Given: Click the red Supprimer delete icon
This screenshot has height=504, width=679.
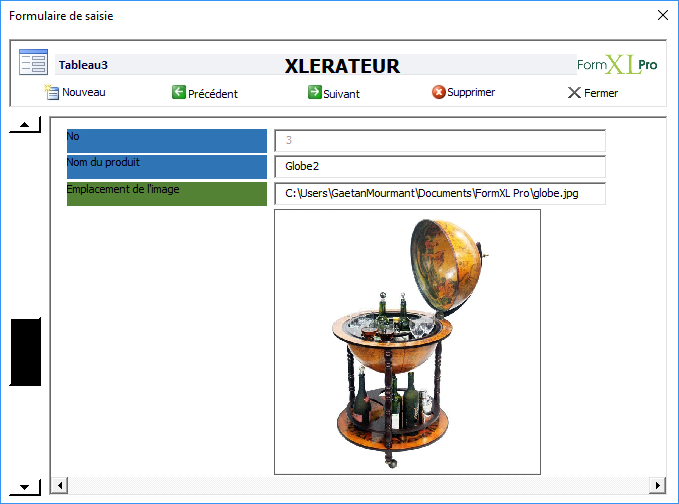Looking at the screenshot, I should tap(438, 92).
